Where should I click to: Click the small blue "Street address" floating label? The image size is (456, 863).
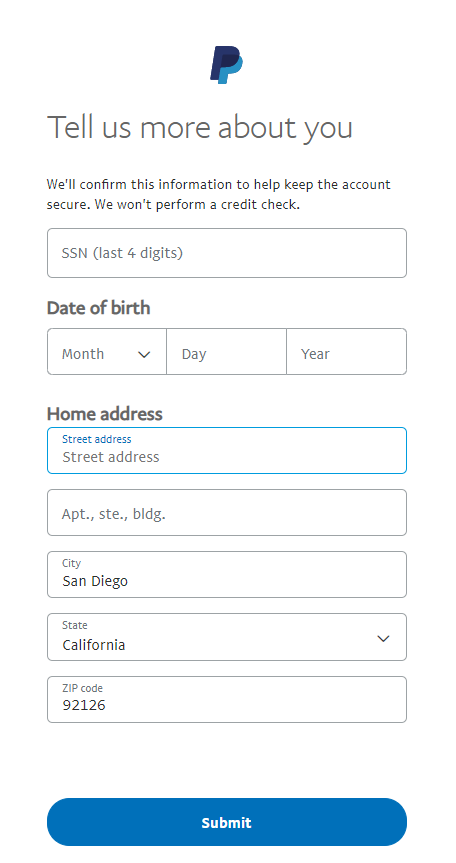click(97, 439)
